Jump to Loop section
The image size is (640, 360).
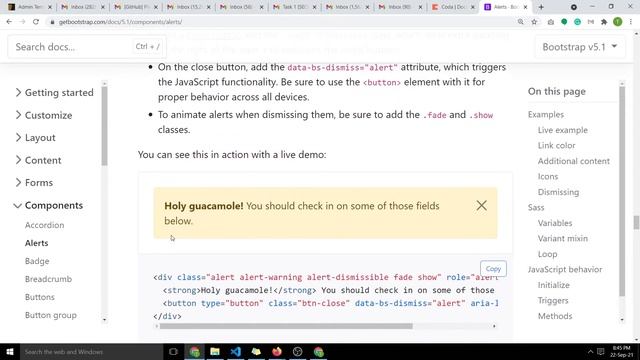pyautogui.click(x=547, y=254)
